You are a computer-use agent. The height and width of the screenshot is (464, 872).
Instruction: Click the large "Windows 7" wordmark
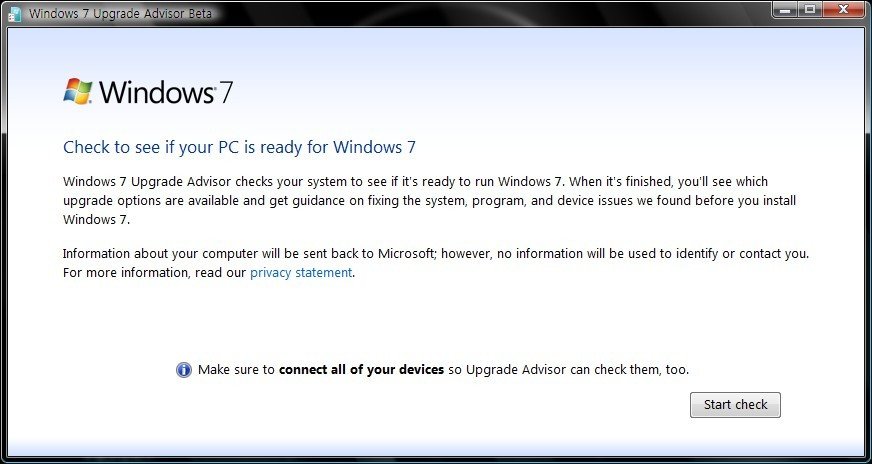pos(166,93)
